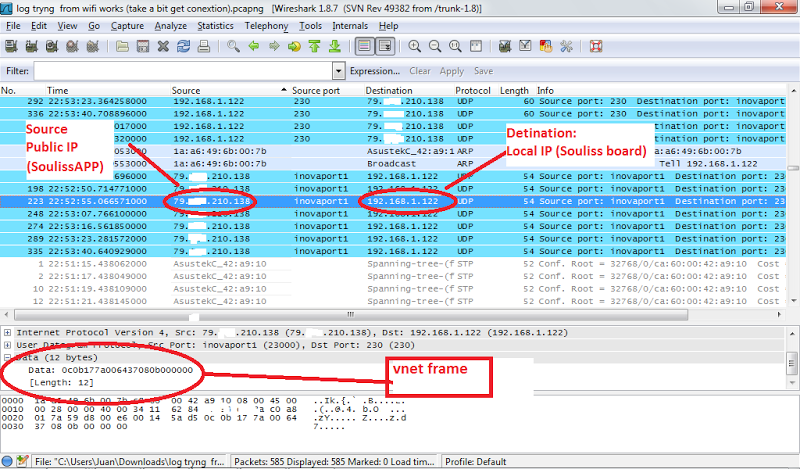This screenshot has height=469, width=800.
Task: Restart the current capture icon
Action: tap(92, 46)
